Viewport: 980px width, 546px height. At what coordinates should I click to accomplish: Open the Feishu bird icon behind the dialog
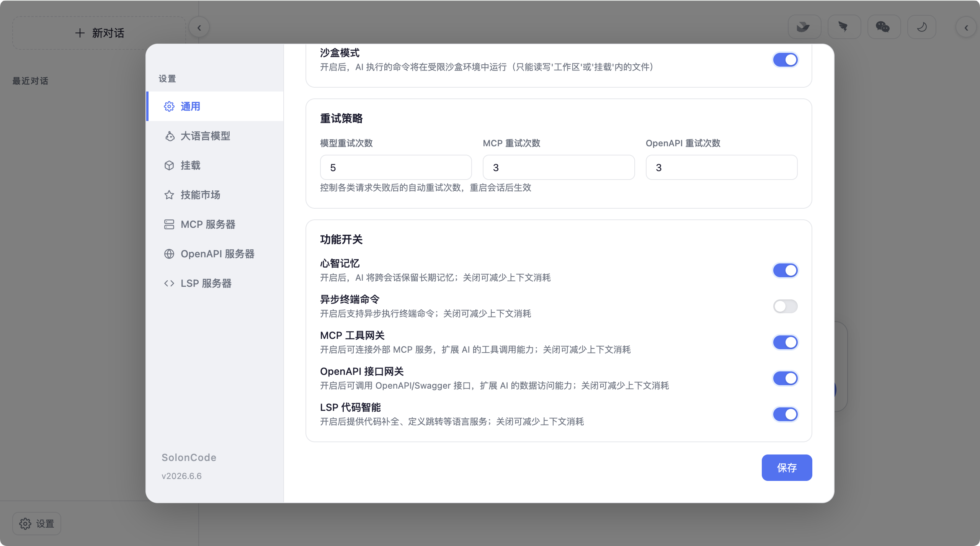coord(804,27)
